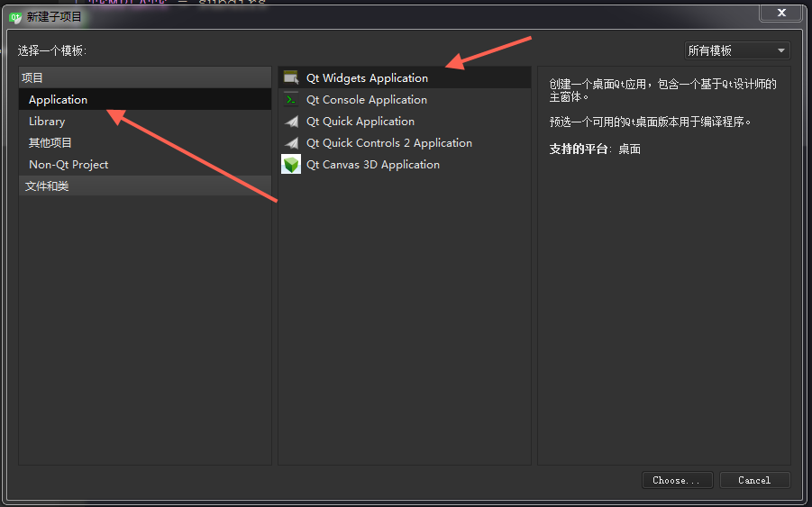Viewport: 812px width, 507px height.
Task: Cancel the new subproject dialog
Action: pyautogui.click(x=755, y=480)
